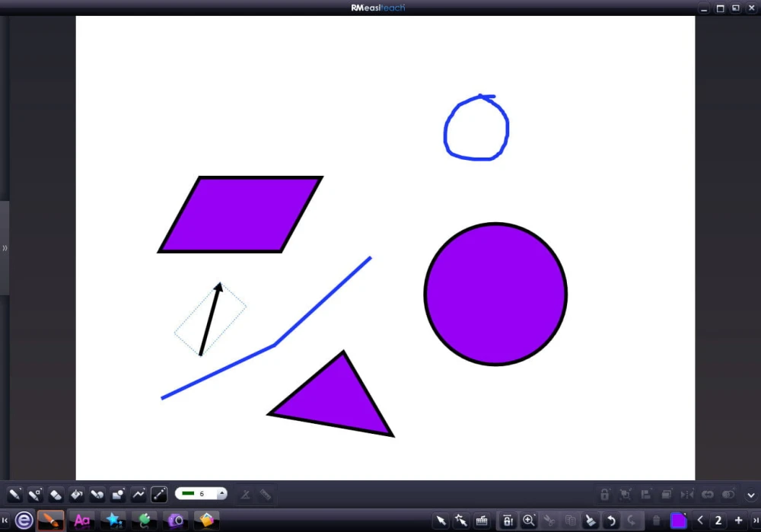761x532 pixels.
Task: Open the green plug widgets tab
Action: (x=144, y=521)
